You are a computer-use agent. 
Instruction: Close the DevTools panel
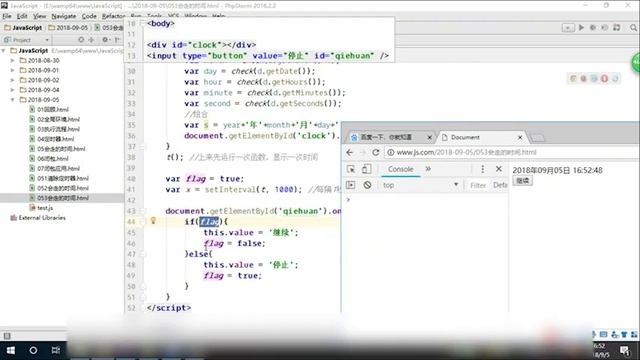[499, 169]
